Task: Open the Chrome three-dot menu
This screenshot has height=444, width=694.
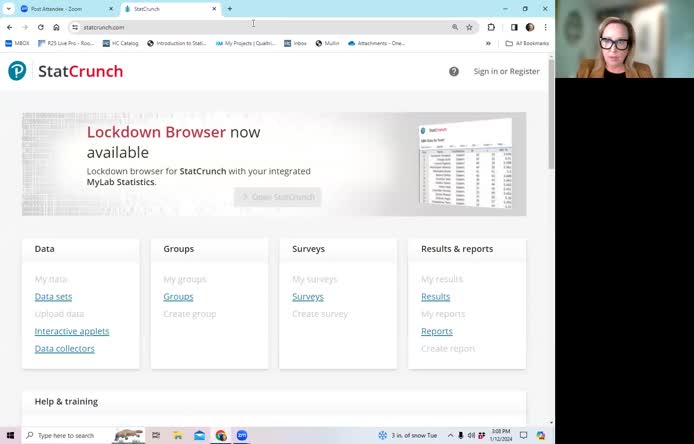Action: 544,27
